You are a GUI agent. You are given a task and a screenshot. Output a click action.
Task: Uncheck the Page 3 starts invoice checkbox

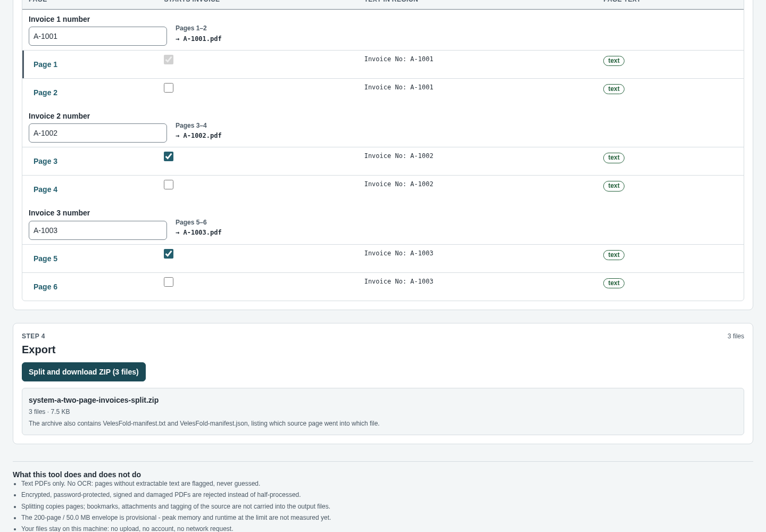click(169, 156)
